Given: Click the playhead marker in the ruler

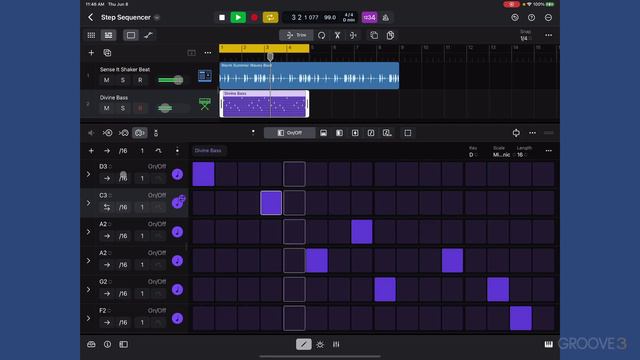Looking at the screenshot, I should 270,56.
